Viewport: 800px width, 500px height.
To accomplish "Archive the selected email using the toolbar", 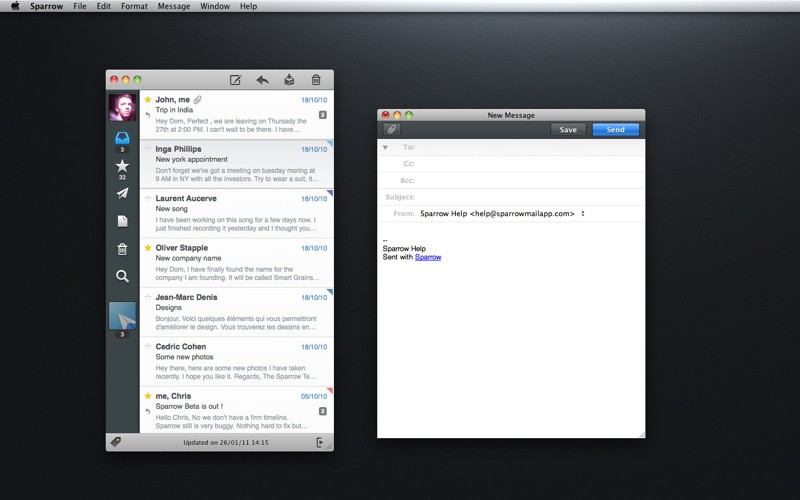I will pos(289,80).
